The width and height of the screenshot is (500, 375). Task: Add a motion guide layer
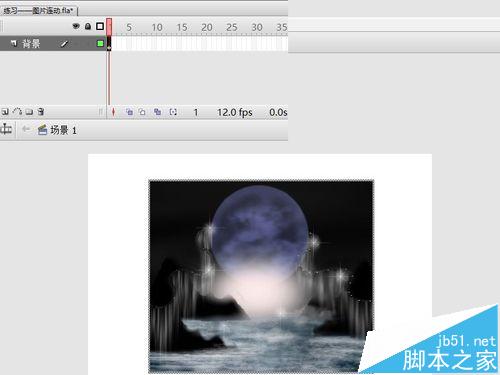coord(17,112)
